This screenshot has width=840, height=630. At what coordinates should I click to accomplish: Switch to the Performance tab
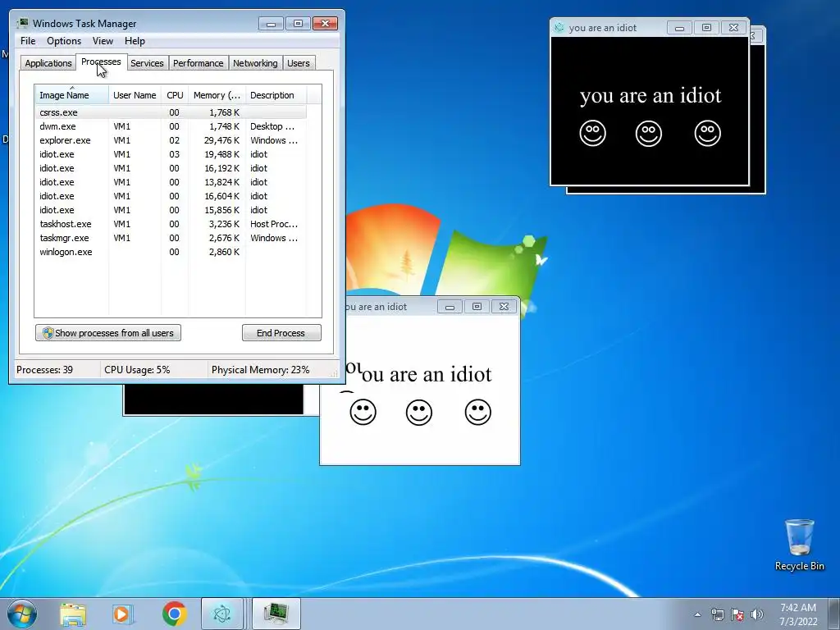[x=199, y=63]
